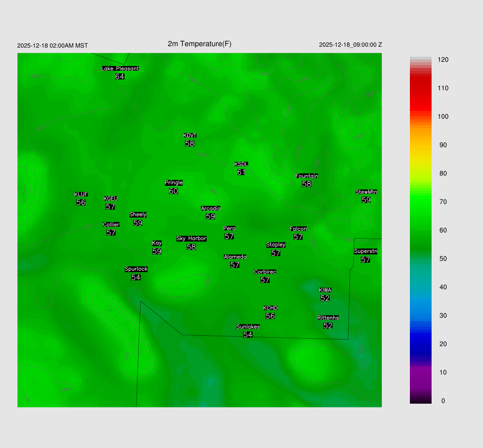The width and height of the screenshot is (483, 448).
Task: Click the red 110 level on colorbar
Action: click(x=420, y=88)
